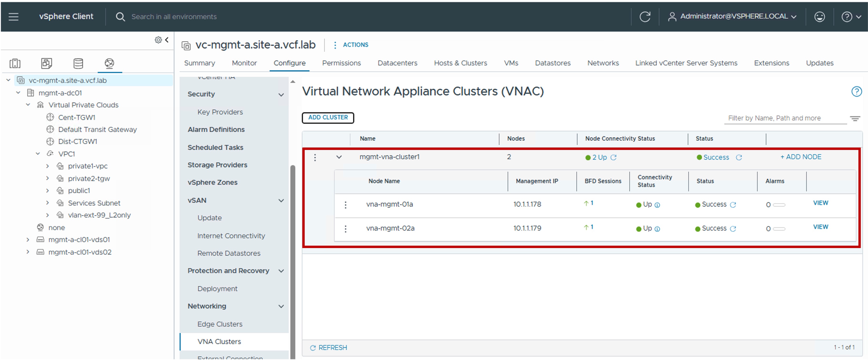Open mgmt-vna-cluster1 row actions menu
Screen dimensions: 868x360
click(315, 157)
